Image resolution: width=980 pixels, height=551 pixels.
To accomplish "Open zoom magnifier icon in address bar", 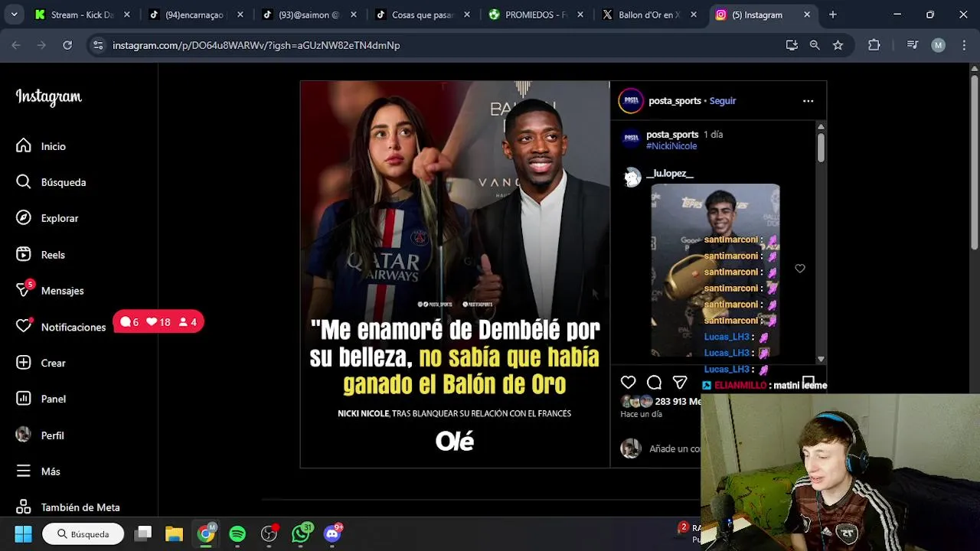I will (x=815, y=45).
